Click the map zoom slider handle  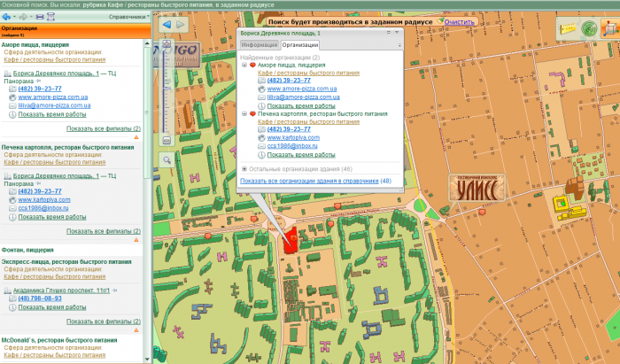pos(167,89)
